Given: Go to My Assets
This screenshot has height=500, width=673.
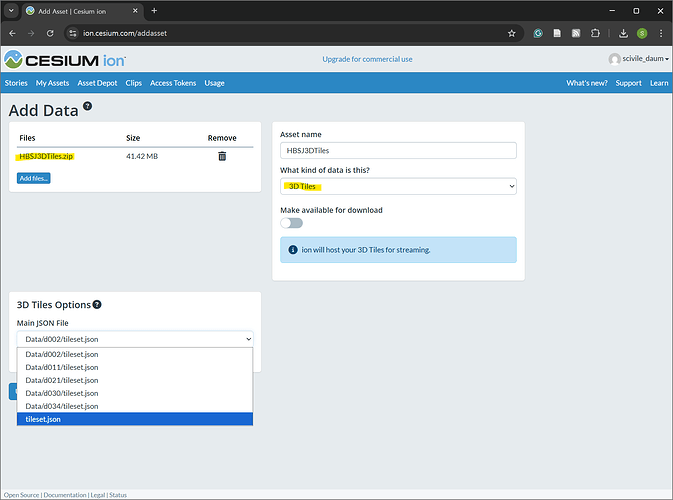Looking at the screenshot, I should (52, 83).
